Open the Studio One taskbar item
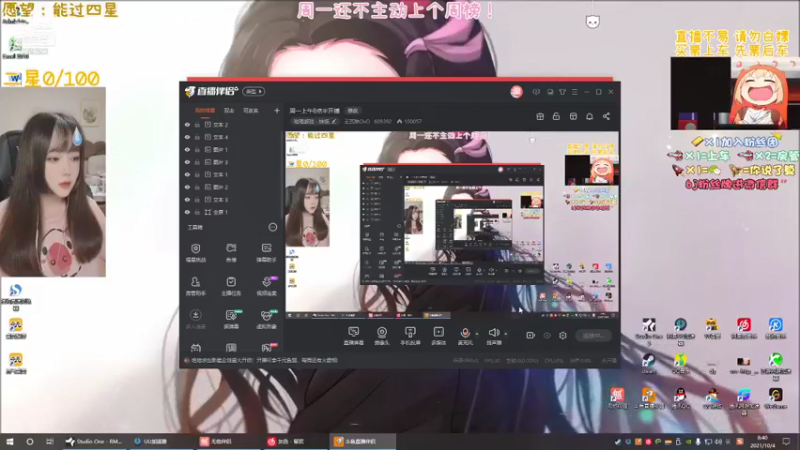 click(x=94, y=441)
